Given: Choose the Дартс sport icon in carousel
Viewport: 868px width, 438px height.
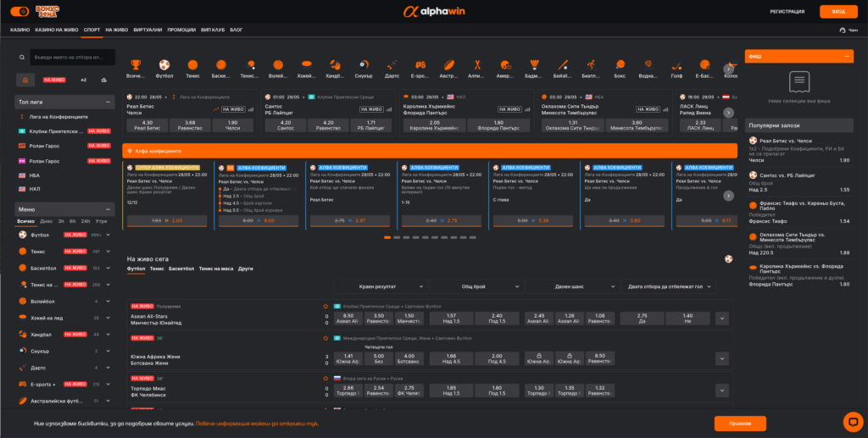Looking at the screenshot, I should point(392,65).
